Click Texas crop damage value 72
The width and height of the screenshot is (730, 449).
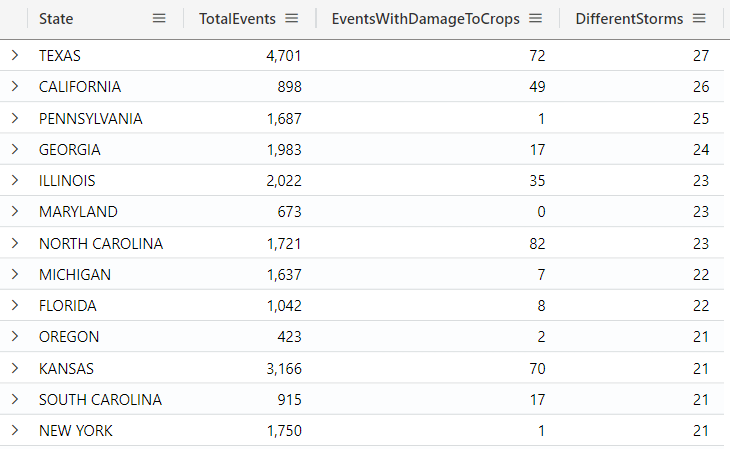pos(537,56)
